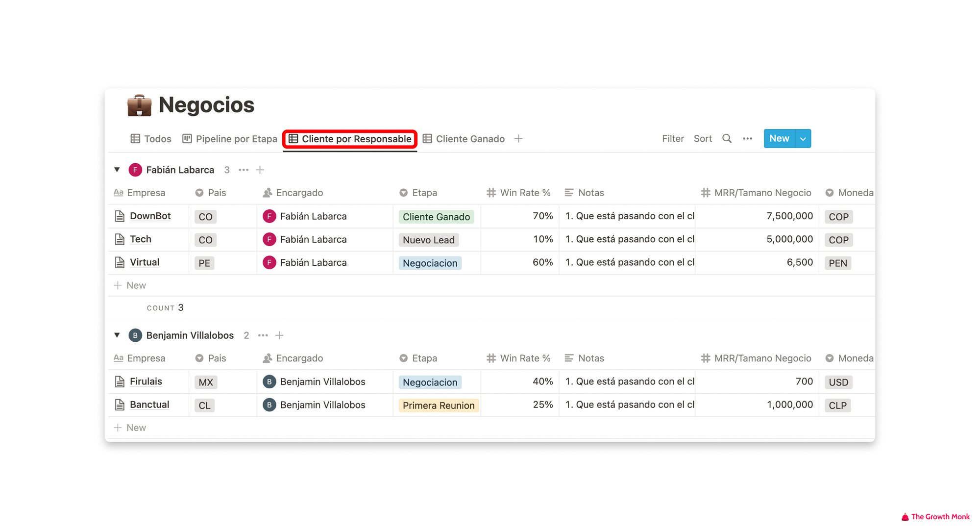Collapse the Fabián Labarca group

(x=117, y=170)
